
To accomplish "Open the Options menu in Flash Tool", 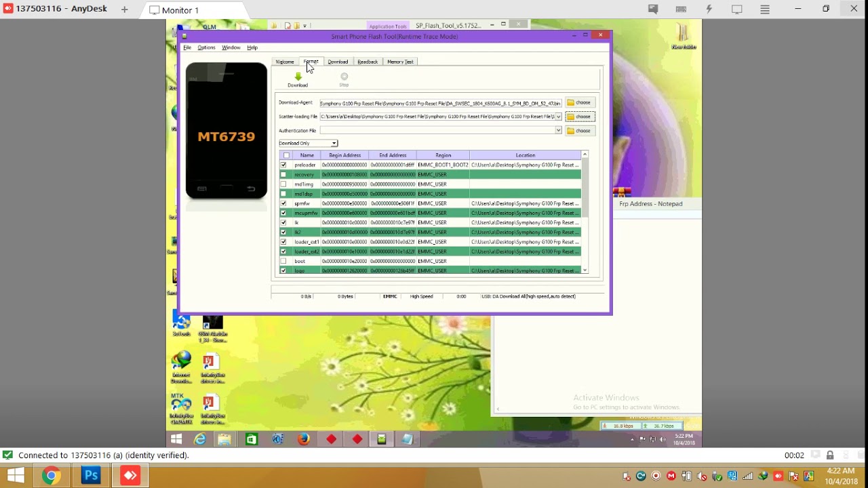I will pos(206,47).
